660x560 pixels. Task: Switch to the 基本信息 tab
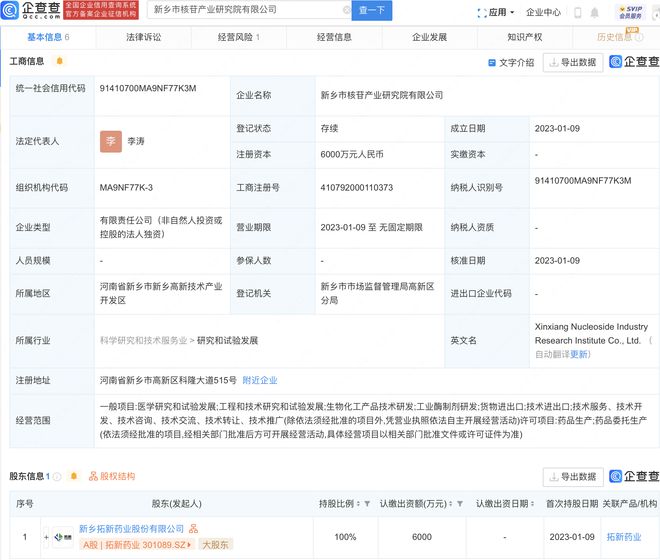click(x=48, y=37)
